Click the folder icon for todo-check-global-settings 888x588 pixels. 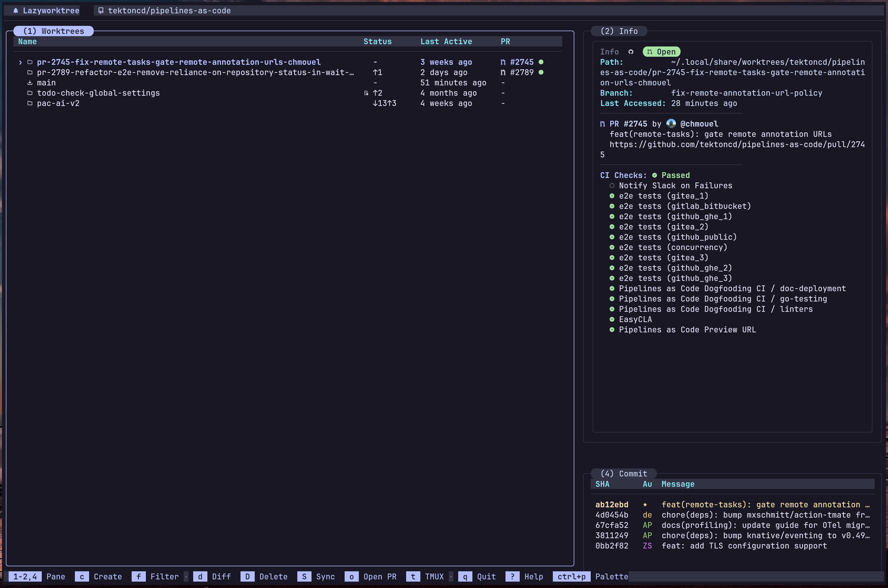click(x=30, y=93)
